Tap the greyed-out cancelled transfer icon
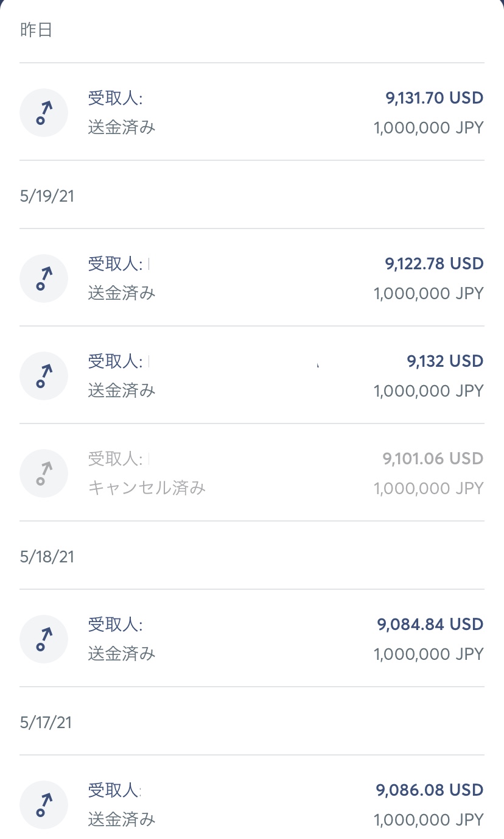Image resolution: width=504 pixels, height=839 pixels. pyautogui.click(x=43, y=473)
